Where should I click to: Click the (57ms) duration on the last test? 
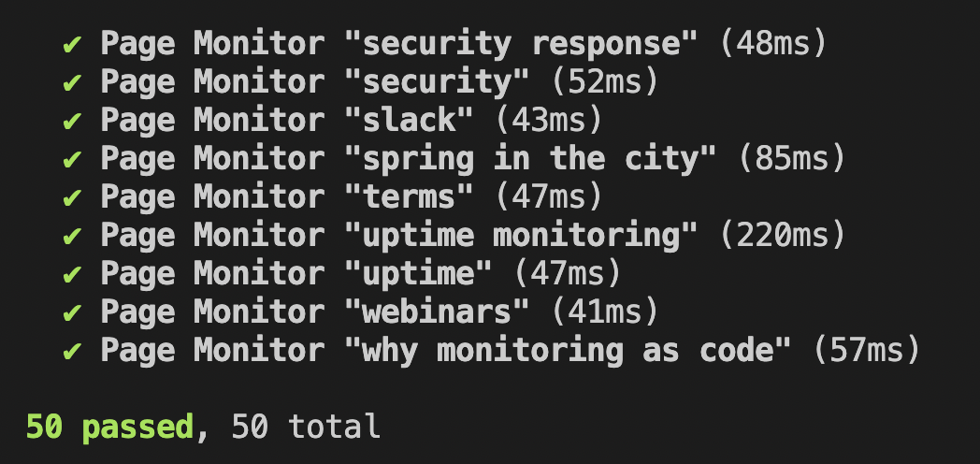(x=866, y=351)
